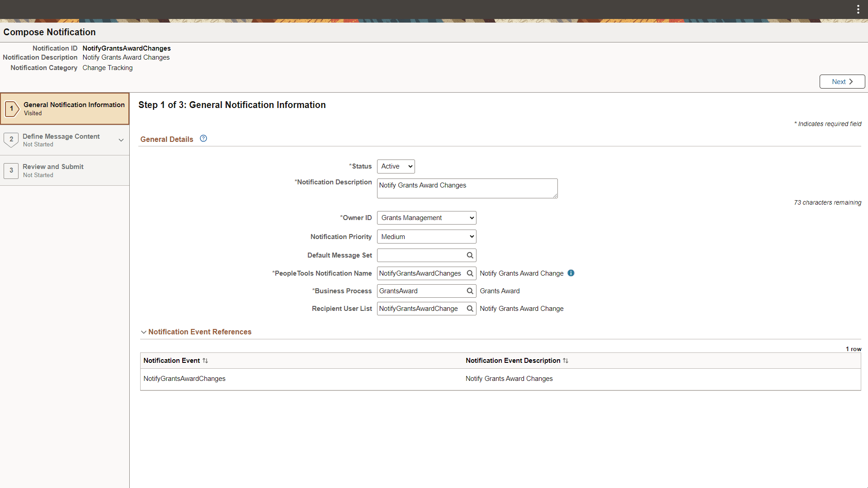Viewport: 868px width, 488px height.
Task: Open the PeopleTools Notification Name lookup
Action: (470, 273)
